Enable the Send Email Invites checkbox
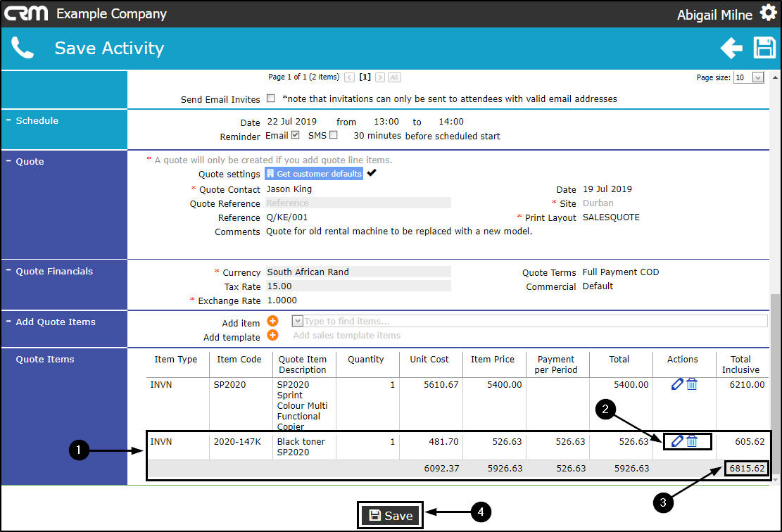The width and height of the screenshot is (782, 532). [271, 99]
